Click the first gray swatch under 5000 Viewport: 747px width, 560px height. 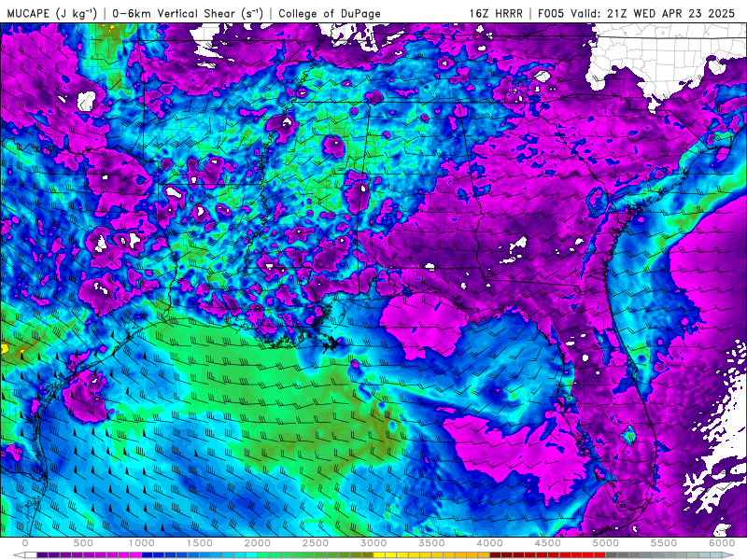[x=612, y=554]
